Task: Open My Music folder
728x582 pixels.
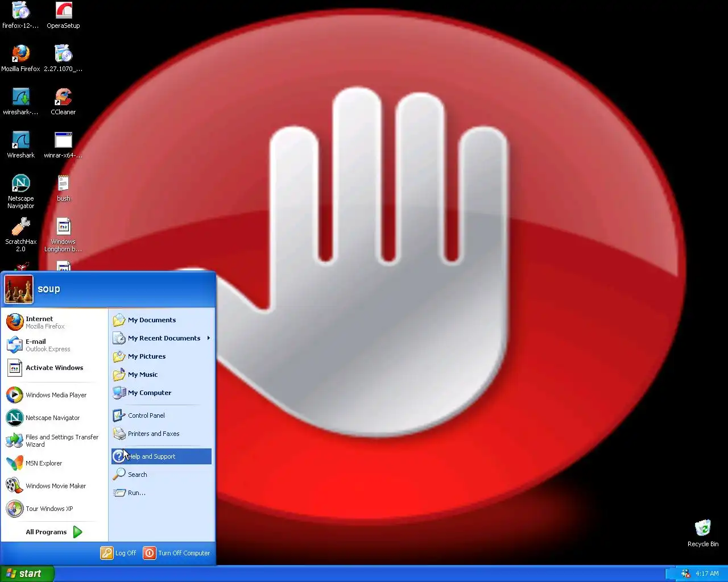Action: 162,375
